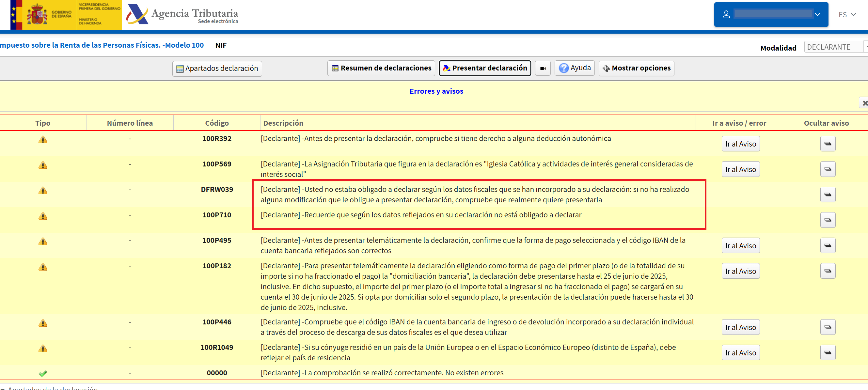This screenshot has height=390, width=868.
Task: Click the Agencia Tributaria logo
Action: pos(182,15)
